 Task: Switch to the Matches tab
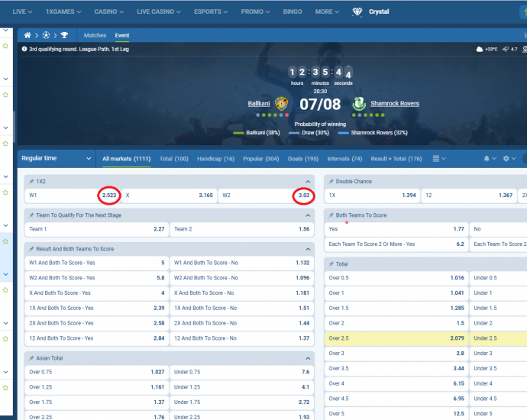click(95, 35)
